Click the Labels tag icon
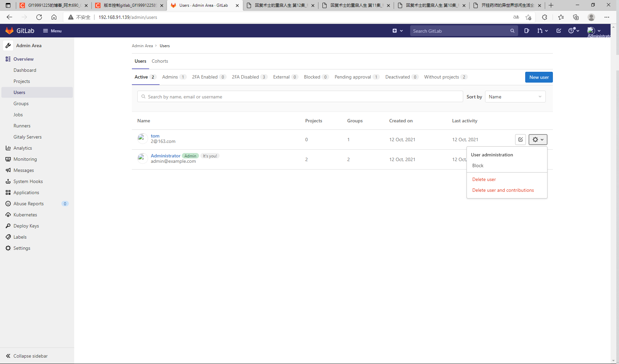 pyautogui.click(x=8, y=237)
